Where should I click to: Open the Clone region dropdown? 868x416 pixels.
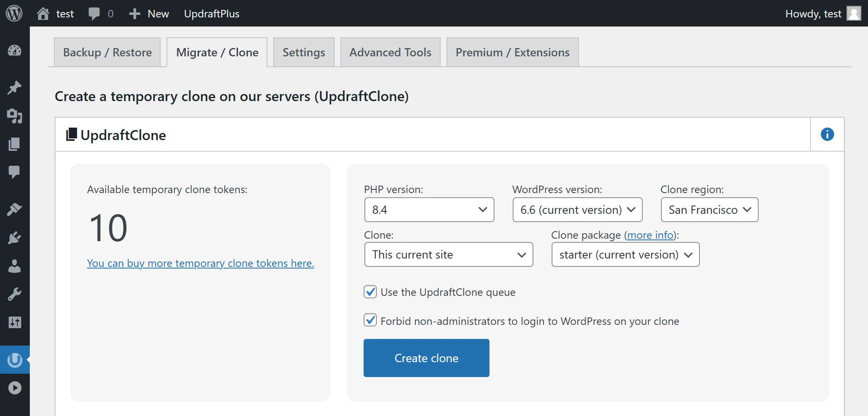tap(709, 210)
